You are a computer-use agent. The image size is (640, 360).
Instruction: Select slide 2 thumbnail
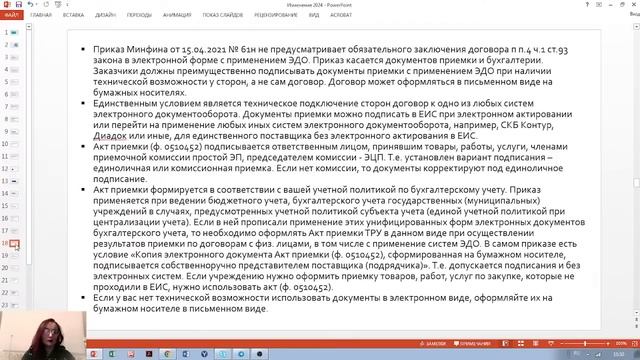tap(14, 44)
